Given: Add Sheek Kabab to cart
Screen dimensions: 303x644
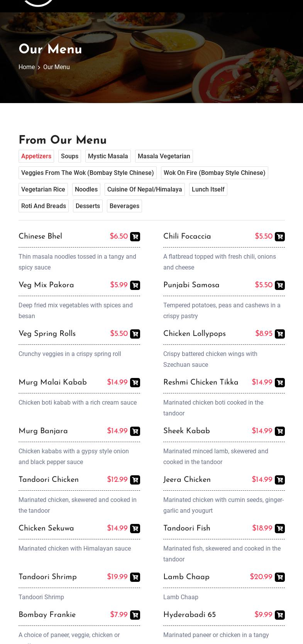Looking at the screenshot, I should (x=279, y=431).
